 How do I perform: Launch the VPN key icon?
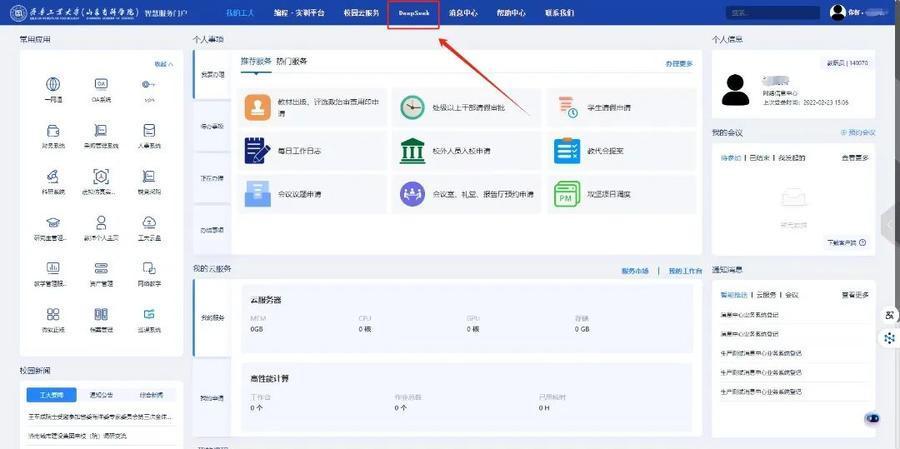(x=148, y=85)
